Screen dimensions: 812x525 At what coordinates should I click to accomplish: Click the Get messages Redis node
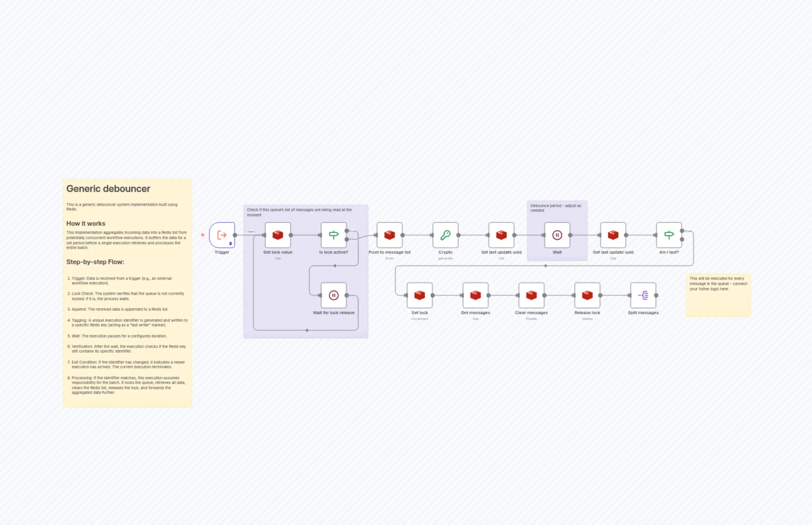475,295
